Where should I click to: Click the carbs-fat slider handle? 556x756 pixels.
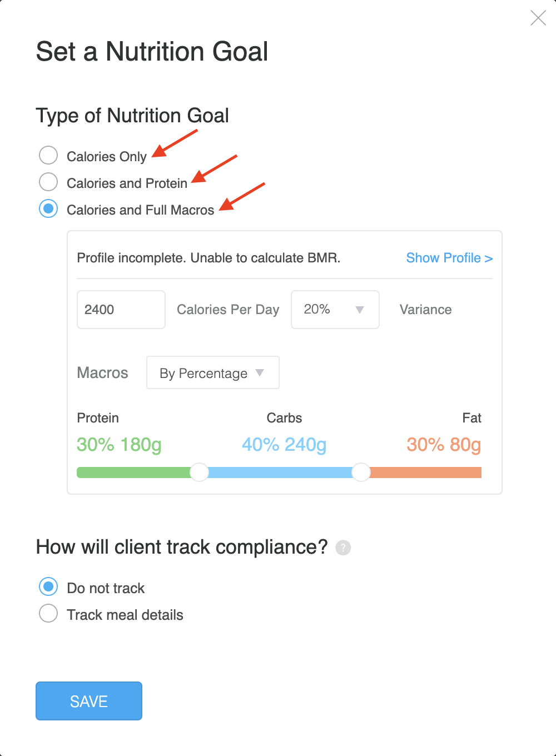coord(361,472)
